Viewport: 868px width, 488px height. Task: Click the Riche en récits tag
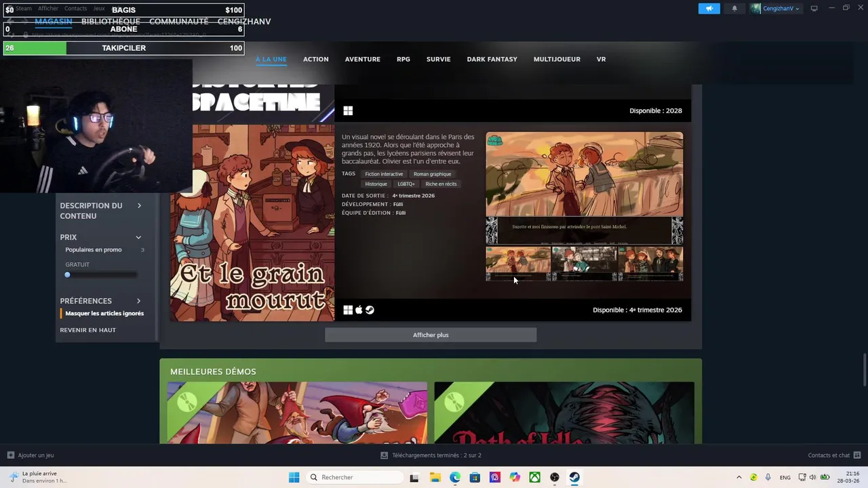coord(441,184)
